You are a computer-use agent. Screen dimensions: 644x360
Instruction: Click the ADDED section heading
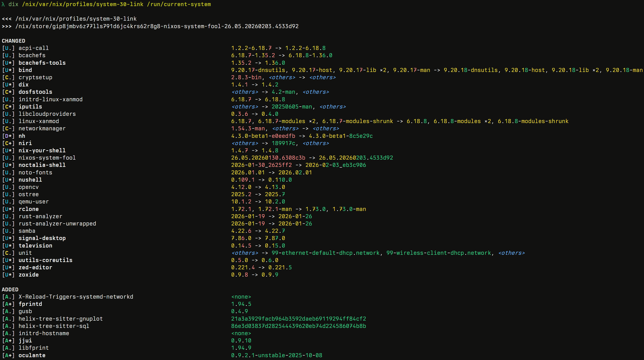pyautogui.click(x=10, y=289)
